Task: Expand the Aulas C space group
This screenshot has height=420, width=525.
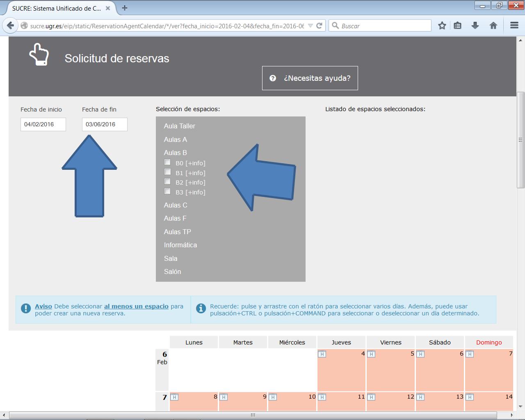Action: click(176, 205)
